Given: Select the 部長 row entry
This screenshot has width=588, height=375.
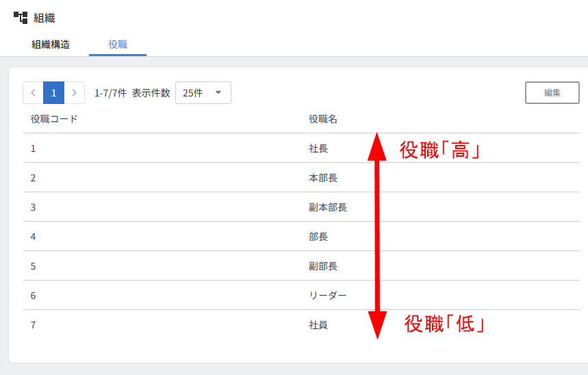Looking at the screenshot, I should coord(318,237).
